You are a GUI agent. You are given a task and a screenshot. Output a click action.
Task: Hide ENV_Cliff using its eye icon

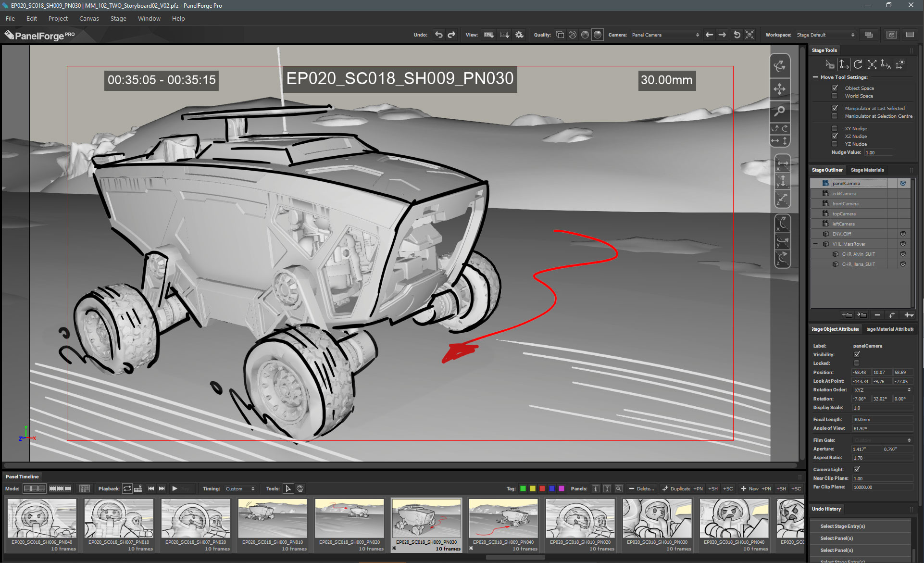(903, 234)
